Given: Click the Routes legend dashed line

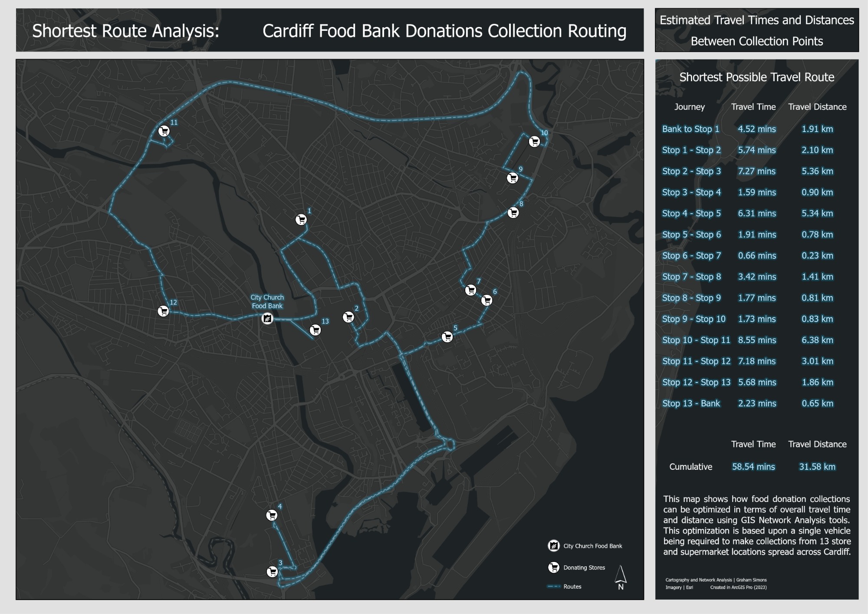Looking at the screenshot, I should (553, 587).
